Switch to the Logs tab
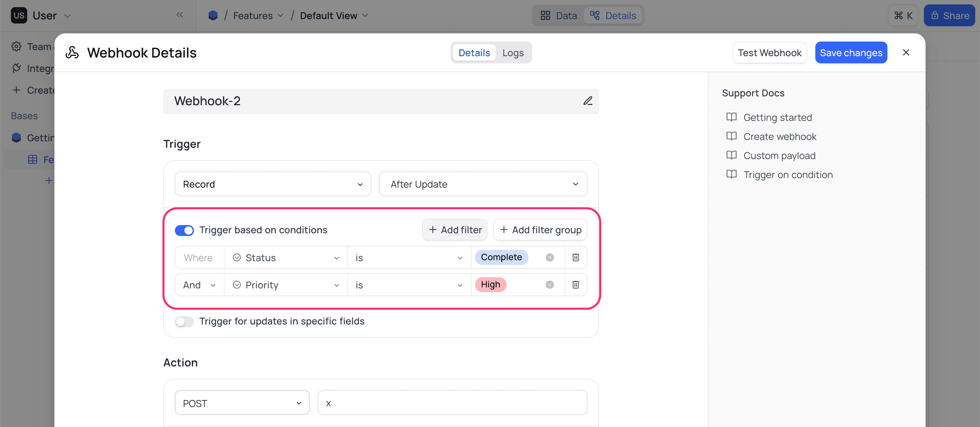980x427 pixels. click(x=513, y=52)
